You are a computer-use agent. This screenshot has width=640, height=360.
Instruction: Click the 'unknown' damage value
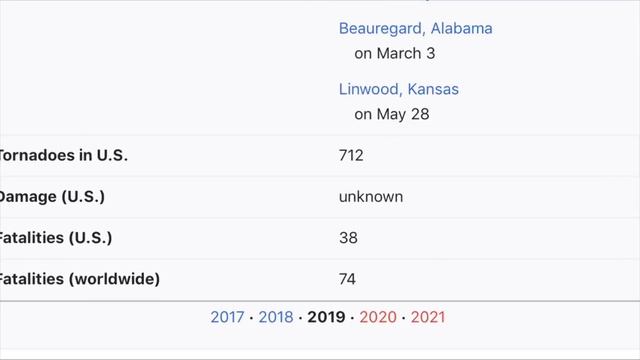point(371,197)
